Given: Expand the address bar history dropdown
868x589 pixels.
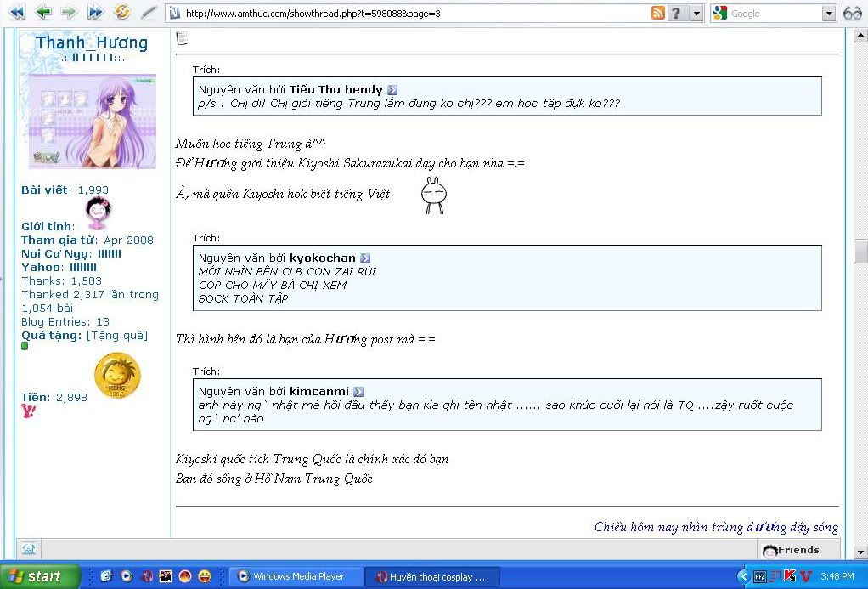Looking at the screenshot, I should point(696,14).
